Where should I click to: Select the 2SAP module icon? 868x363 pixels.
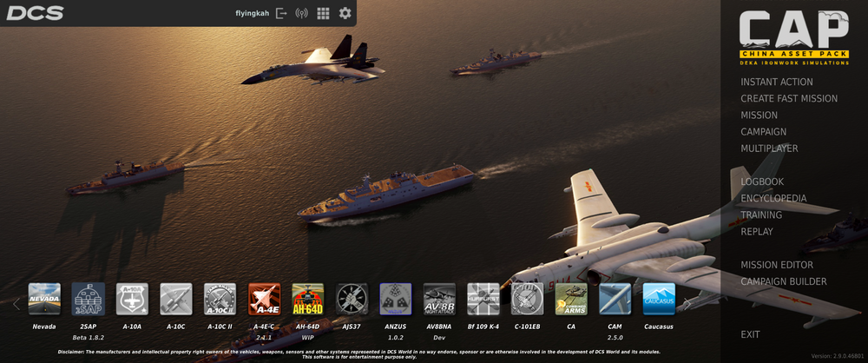tap(88, 300)
